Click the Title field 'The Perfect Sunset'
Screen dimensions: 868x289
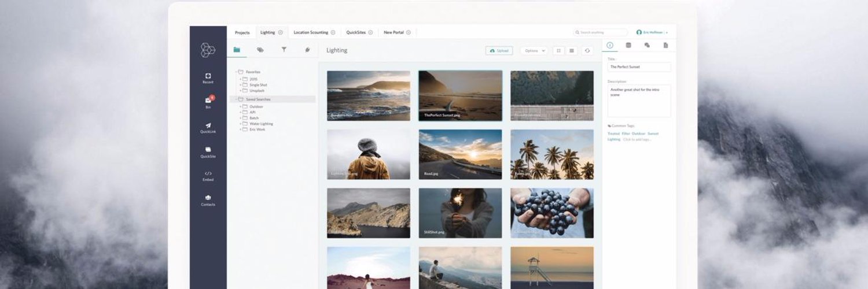pyautogui.click(x=639, y=67)
